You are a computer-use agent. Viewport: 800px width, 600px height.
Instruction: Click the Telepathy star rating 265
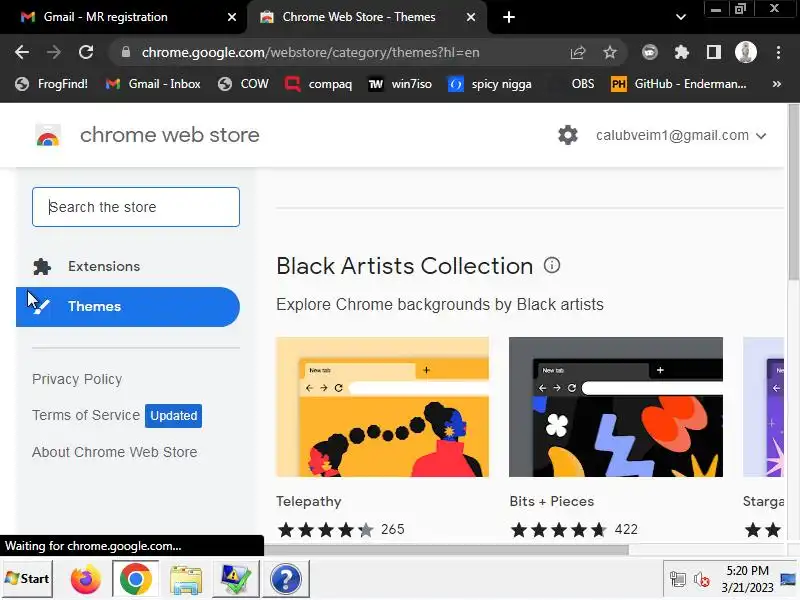click(x=340, y=530)
